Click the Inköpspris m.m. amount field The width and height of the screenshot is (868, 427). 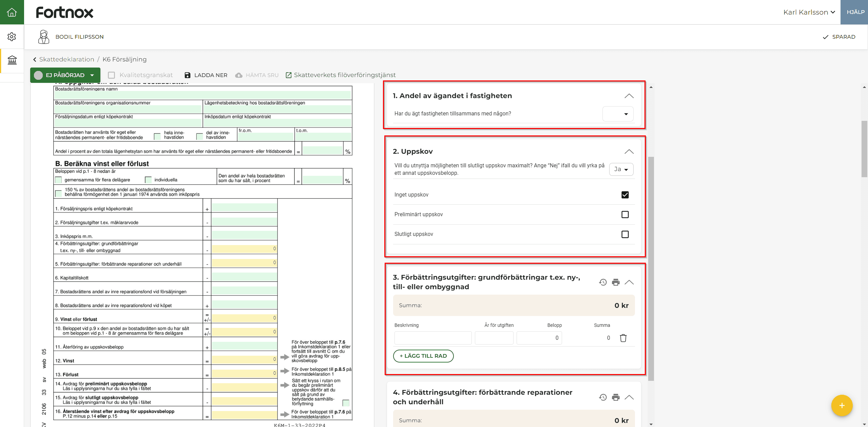pyautogui.click(x=244, y=235)
